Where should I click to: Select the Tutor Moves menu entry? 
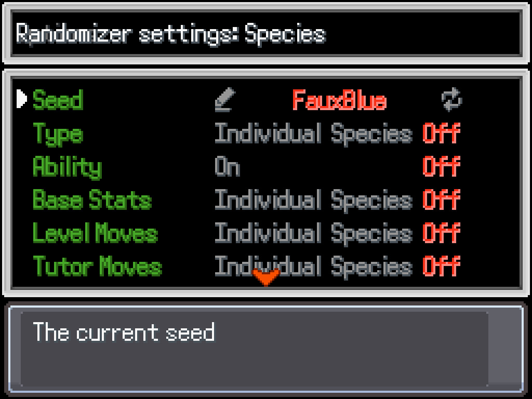(x=98, y=267)
